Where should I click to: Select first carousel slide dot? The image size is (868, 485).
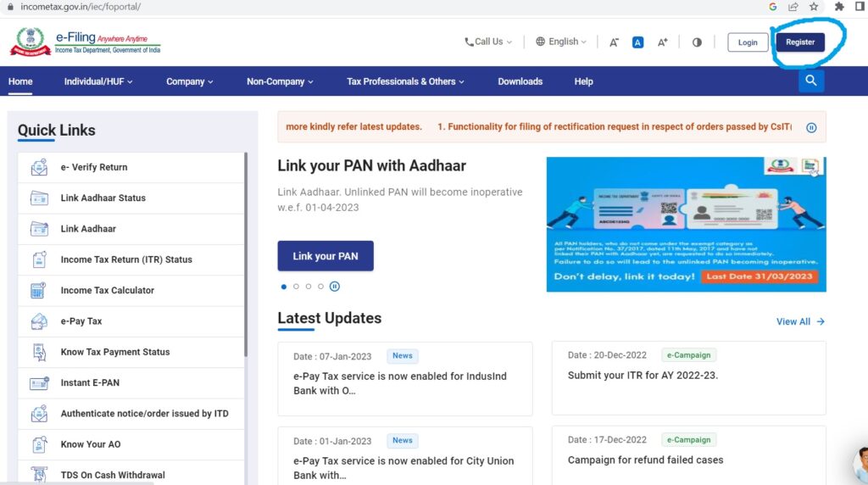284,287
